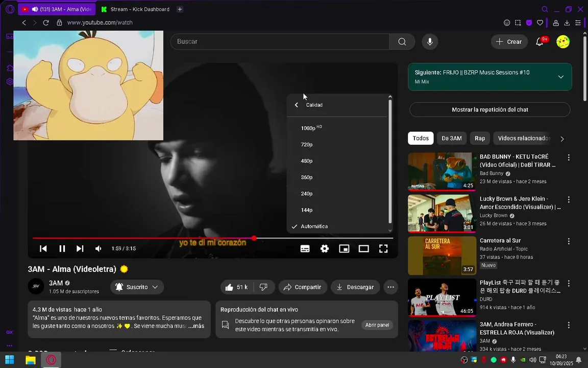The height and width of the screenshot is (368, 588).
Task: Click Abrir panel for chat replay
Action: (x=377, y=325)
